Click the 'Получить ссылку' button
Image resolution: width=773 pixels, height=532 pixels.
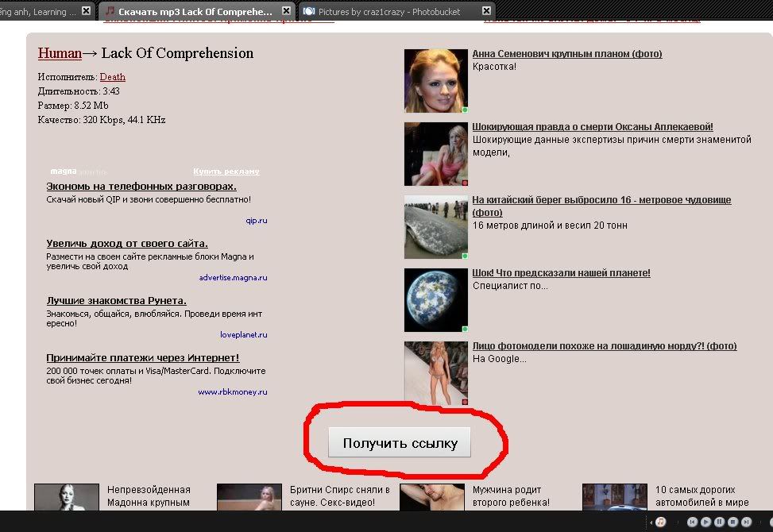[400, 443]
